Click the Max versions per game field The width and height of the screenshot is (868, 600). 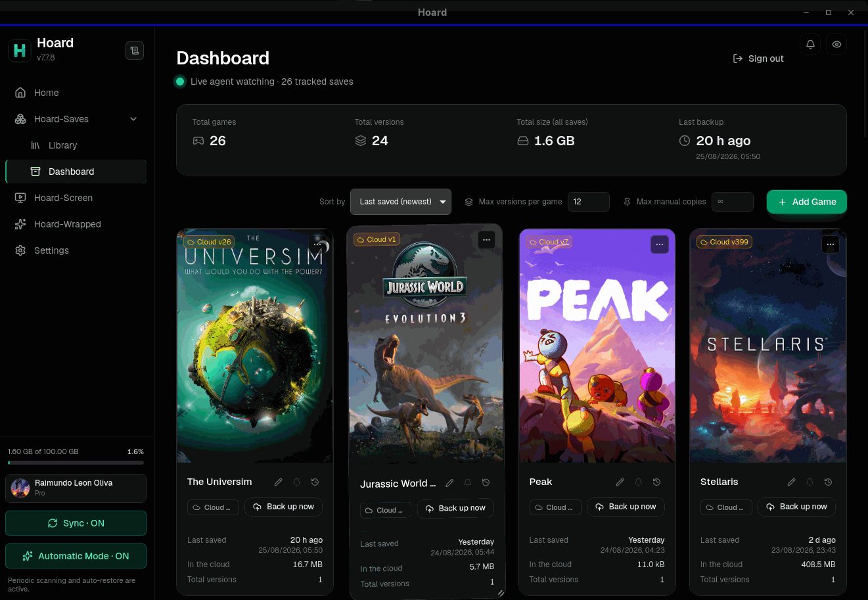click(589, 202)
